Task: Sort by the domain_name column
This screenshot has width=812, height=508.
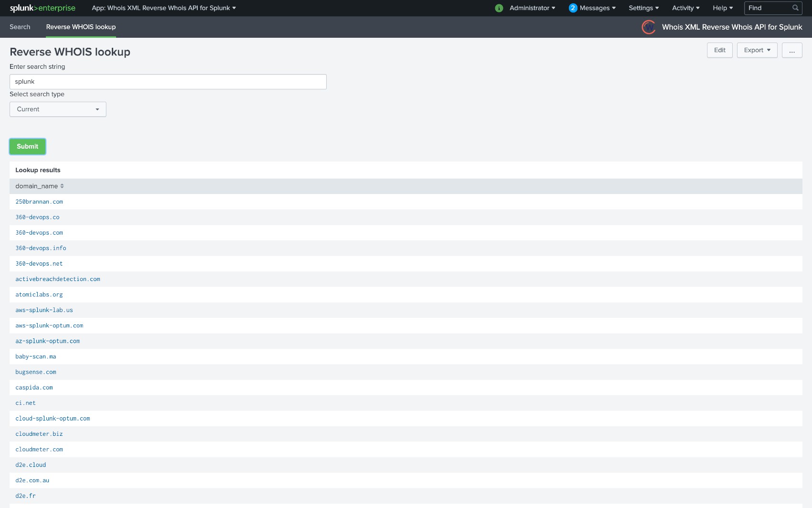Action: [x=40, y=186]
